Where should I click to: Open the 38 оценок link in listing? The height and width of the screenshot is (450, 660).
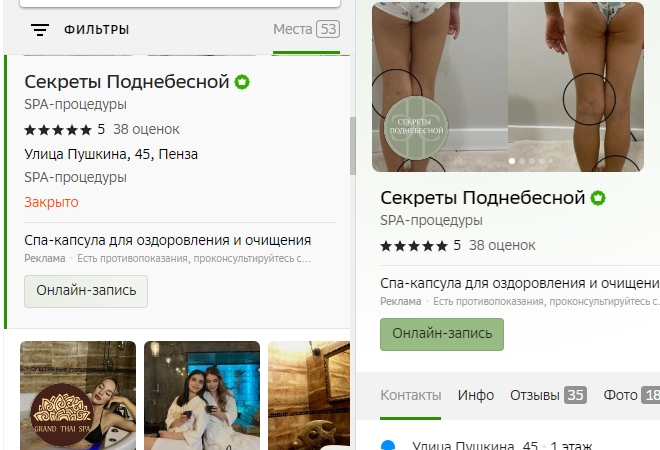coord(146,129)
